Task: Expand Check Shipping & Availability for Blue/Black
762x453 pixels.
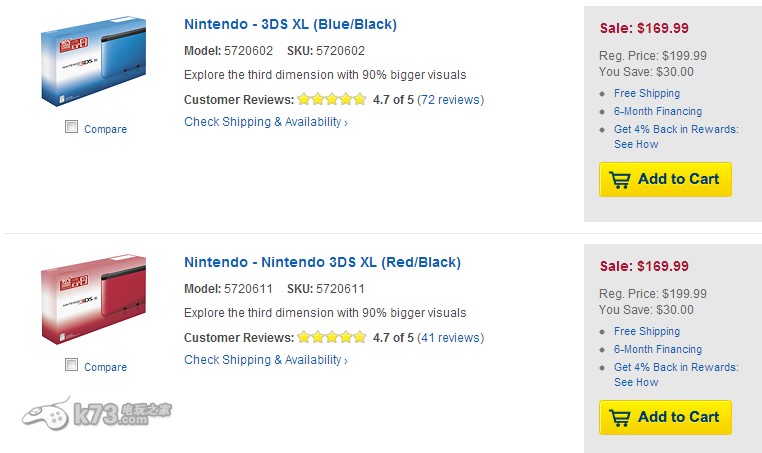Action: coord(266,122)
